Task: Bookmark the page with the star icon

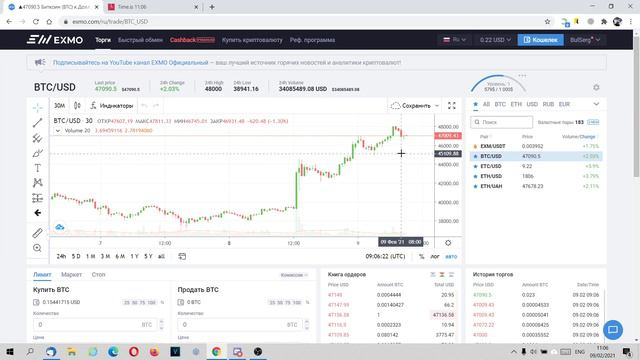Action: (x=547, y=22)
